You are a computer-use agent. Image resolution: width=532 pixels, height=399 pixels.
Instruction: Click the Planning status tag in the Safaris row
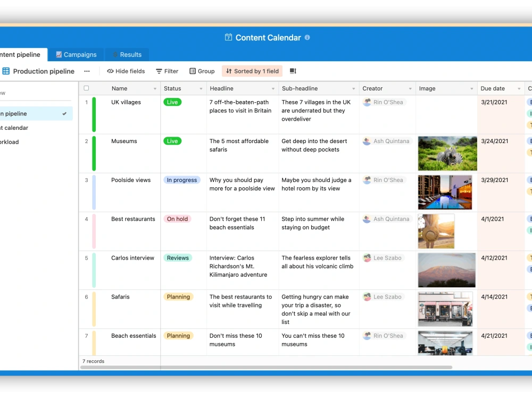click(178, 297)
